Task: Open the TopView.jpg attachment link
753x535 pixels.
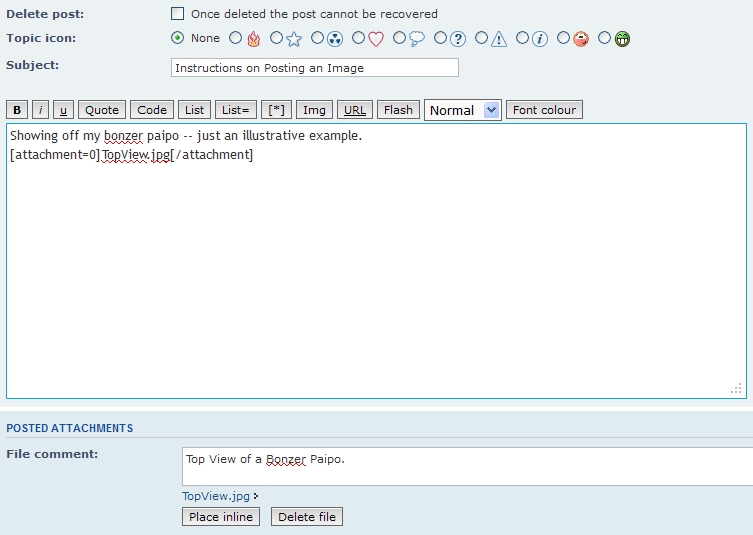Action: [x=216, y=495]
